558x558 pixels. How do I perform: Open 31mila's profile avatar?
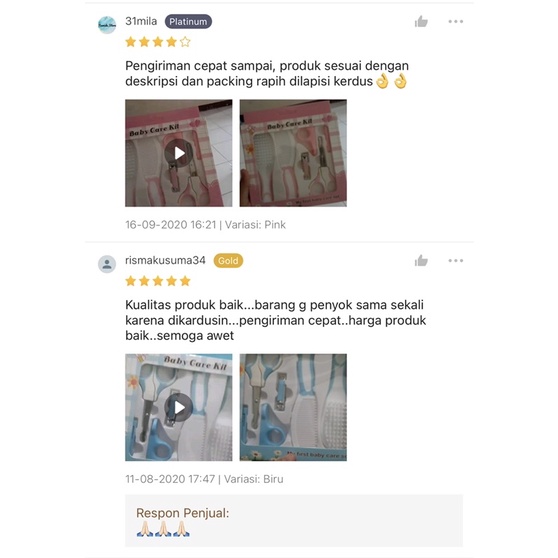point(107,25)
